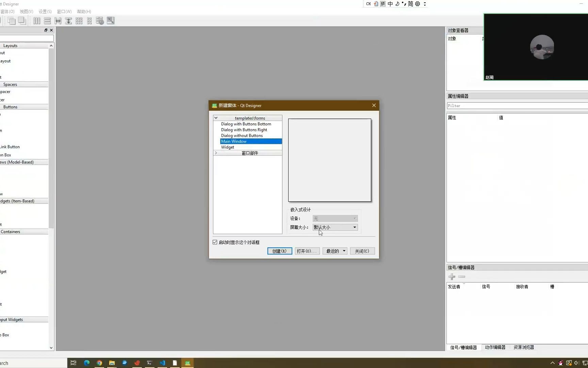Open Google Chrome from taskbar
Image resolution: width=588 pixels, height=368 pixels.
(x=99, y=363)
